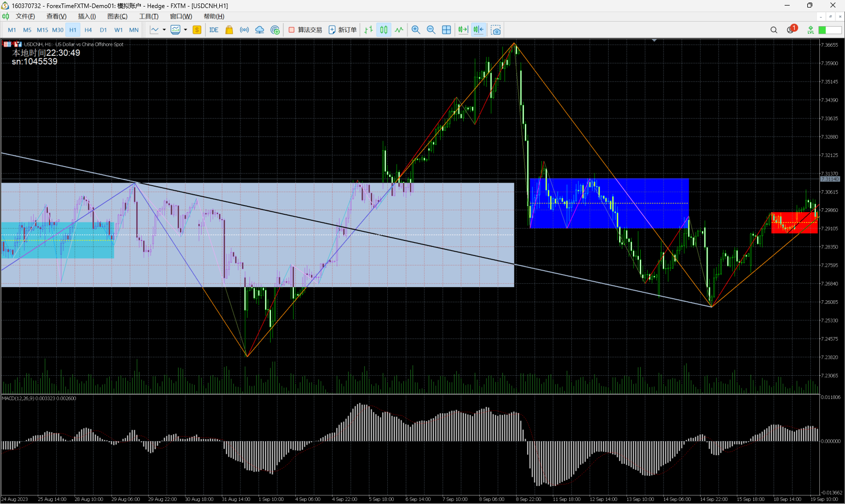Click the 新订单 New Order button

[343, 30]
